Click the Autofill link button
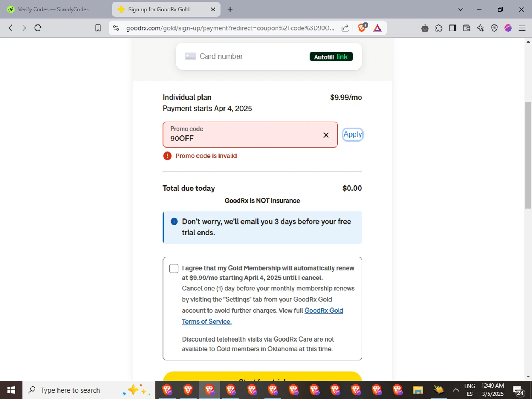 coord(331,57)
